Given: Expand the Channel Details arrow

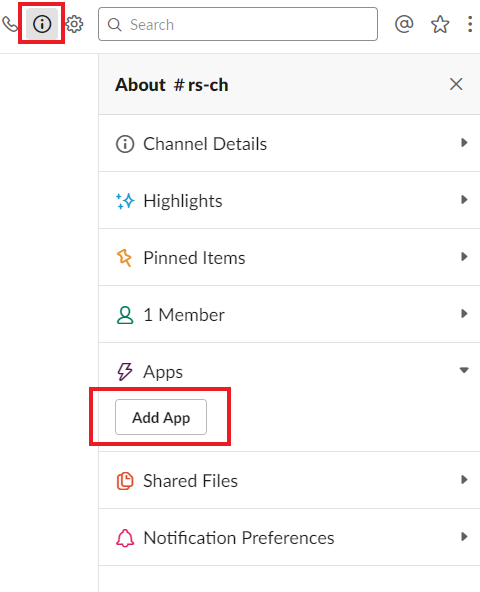Looking at the screenshot, I should [464, 143].
